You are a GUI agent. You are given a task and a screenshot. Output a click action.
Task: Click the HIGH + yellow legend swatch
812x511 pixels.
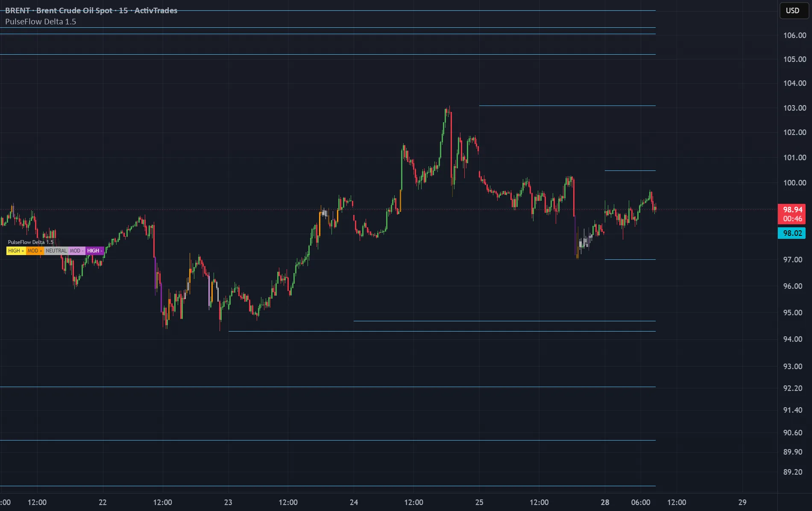(x=16, y=251)
